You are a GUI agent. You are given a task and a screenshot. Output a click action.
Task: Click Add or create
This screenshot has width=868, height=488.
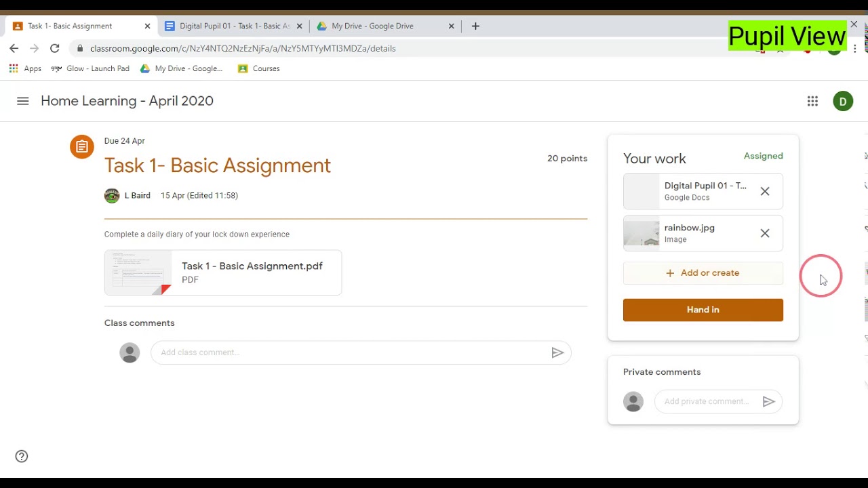703,273
